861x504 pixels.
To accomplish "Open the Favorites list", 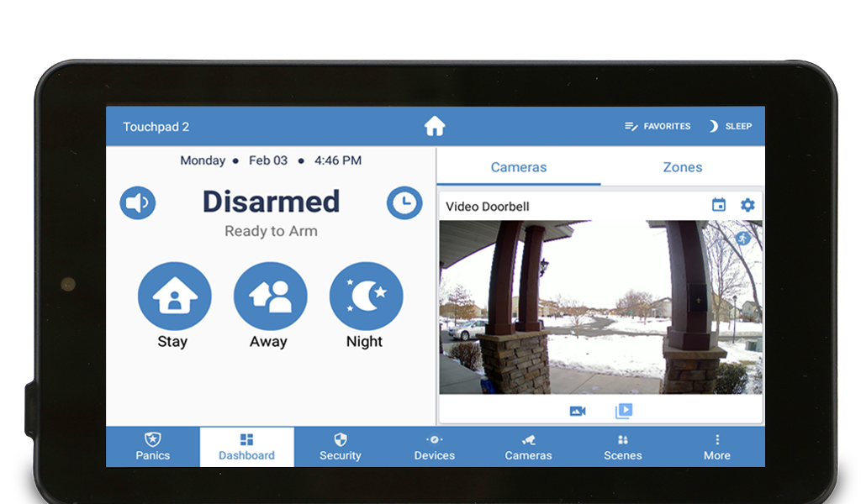I will (658, 126).
